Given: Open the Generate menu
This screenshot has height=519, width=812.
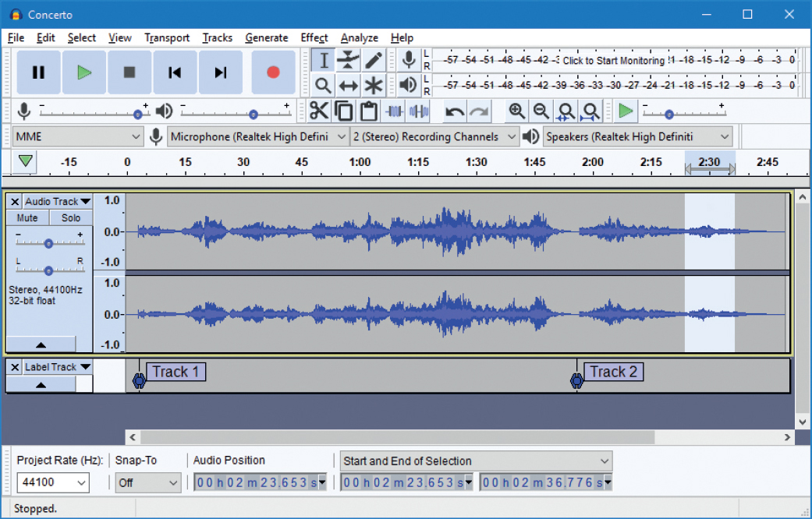Looking at the screenshot, I should [x=266, y=37].
